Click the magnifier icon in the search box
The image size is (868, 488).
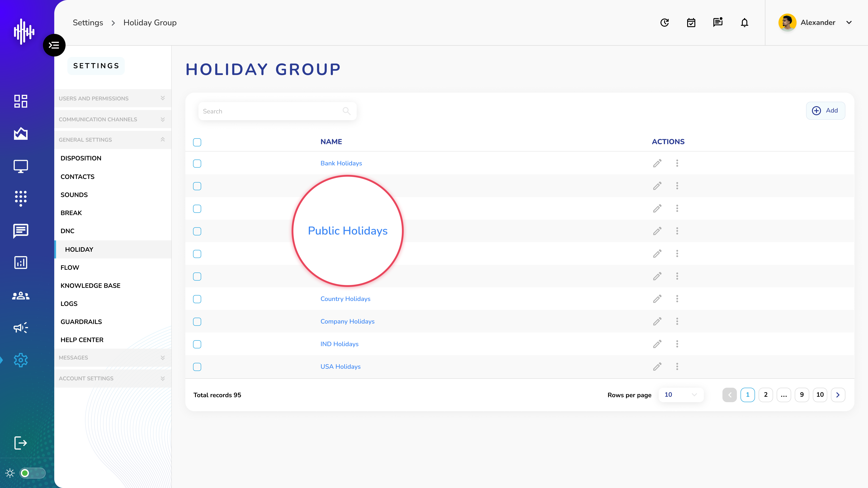[x=346, y=111]
